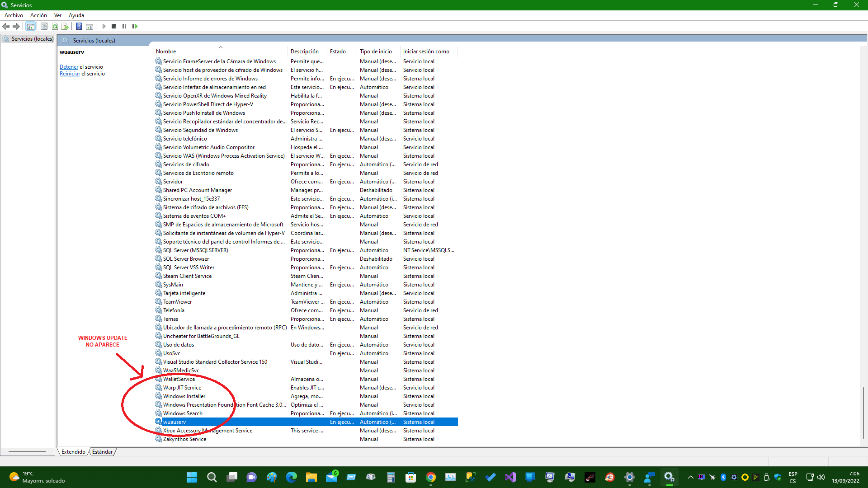Click the Restart Service toolbar icon
The width and height of the screenshot is (868, 488).
[135, 26]
